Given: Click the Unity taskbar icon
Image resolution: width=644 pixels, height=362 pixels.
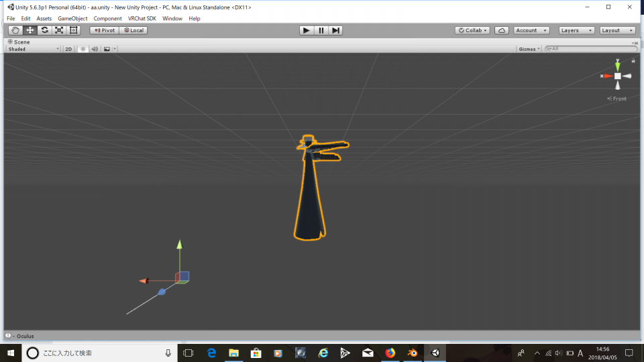Looking at the screenshot, I should coord(435,353).
